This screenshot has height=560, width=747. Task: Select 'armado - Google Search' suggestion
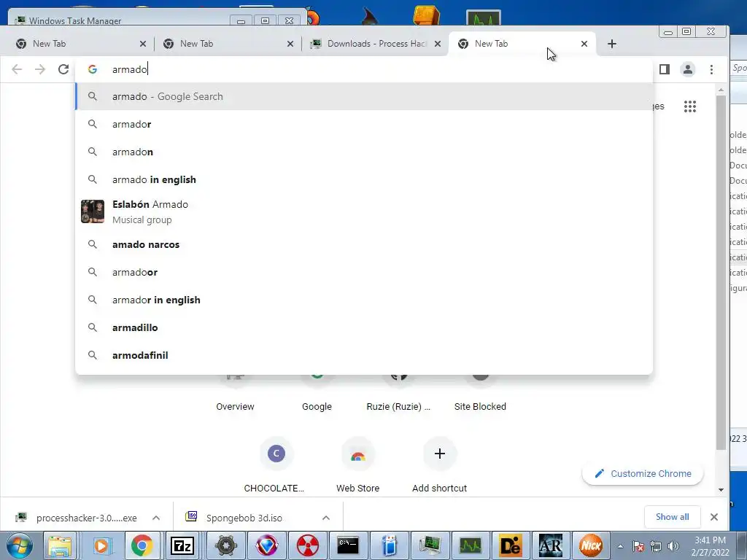[x=365, y=97]
